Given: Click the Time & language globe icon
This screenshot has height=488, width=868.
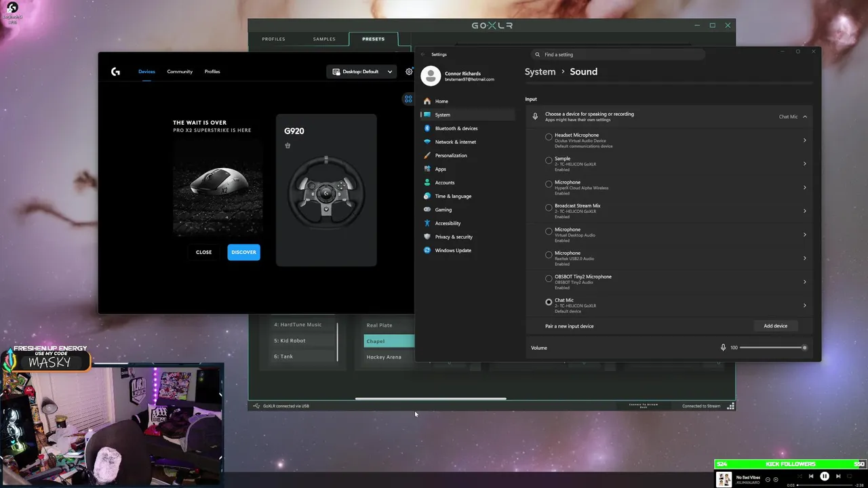Looking at the screenshot, I should click(x=427, y=196).
